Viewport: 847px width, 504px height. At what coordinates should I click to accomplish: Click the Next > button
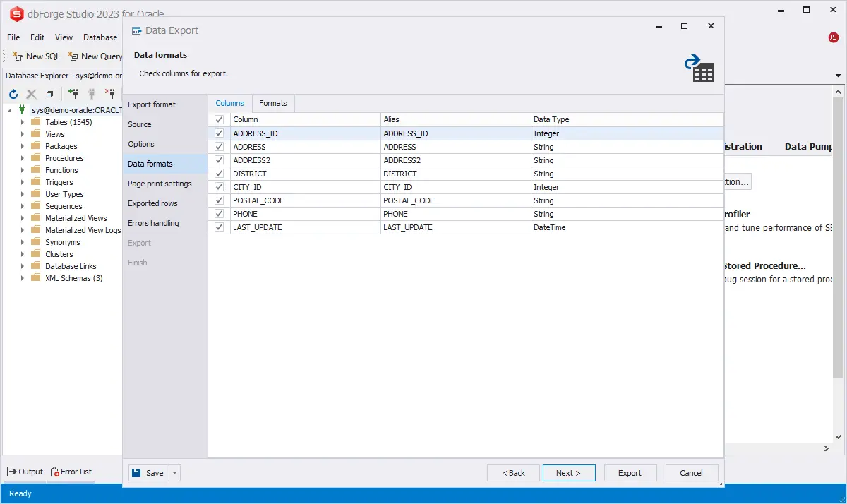click(x=568, y=473)
